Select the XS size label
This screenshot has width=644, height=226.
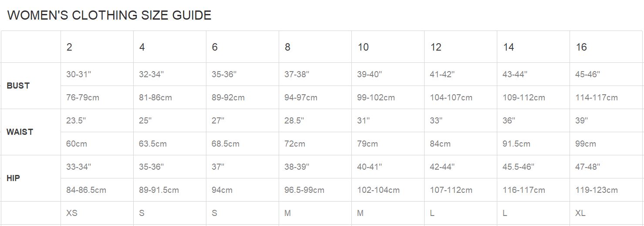coord(72,213)
